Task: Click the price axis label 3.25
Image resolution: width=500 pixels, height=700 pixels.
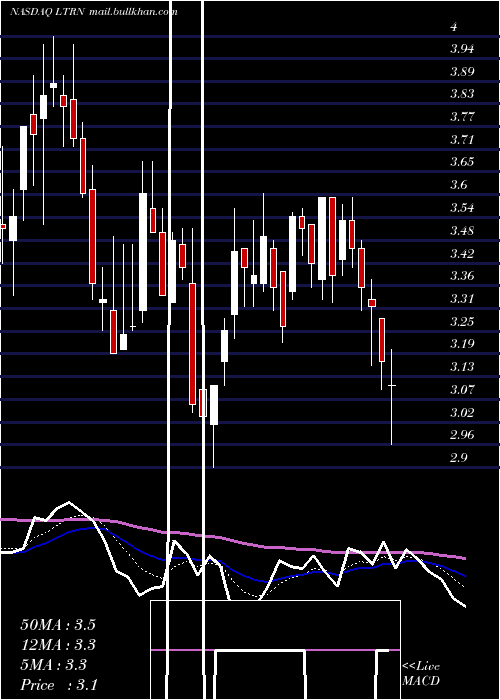Action: point(462,322)
